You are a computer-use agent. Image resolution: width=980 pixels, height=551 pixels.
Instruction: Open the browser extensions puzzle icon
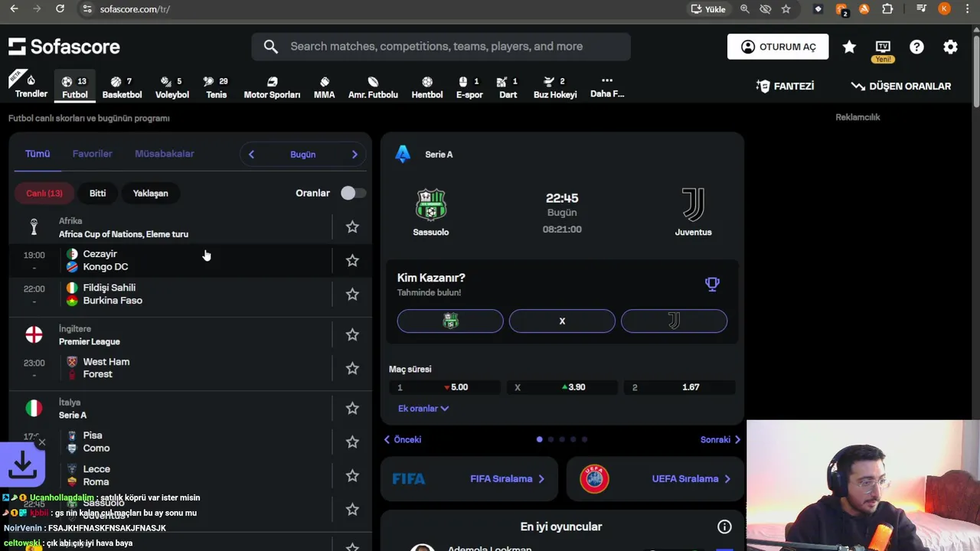(x=887, y=9)
